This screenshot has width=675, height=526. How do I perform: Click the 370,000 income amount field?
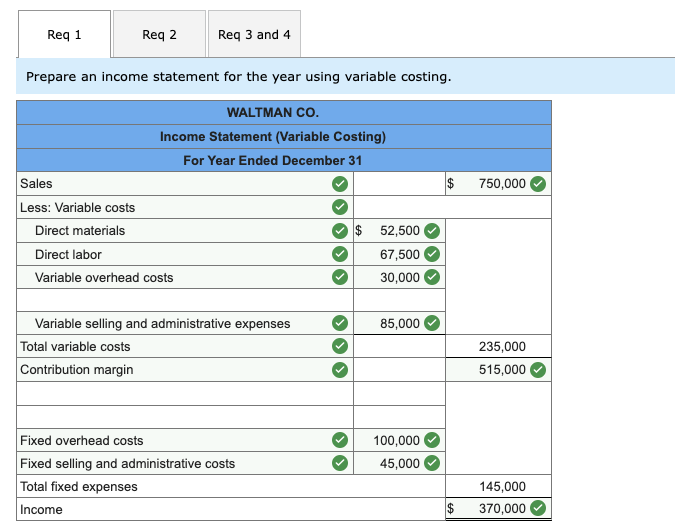(x=499, y=509)
